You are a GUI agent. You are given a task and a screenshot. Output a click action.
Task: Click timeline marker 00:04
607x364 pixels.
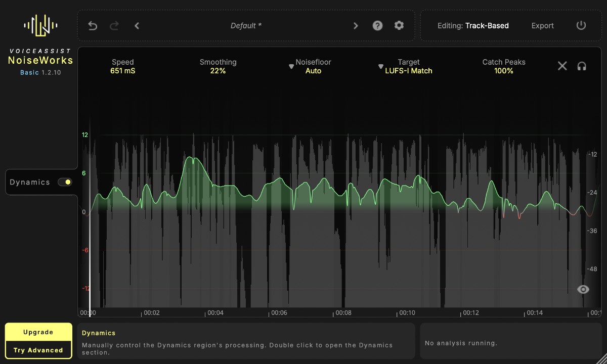click(x=215, y=313)
